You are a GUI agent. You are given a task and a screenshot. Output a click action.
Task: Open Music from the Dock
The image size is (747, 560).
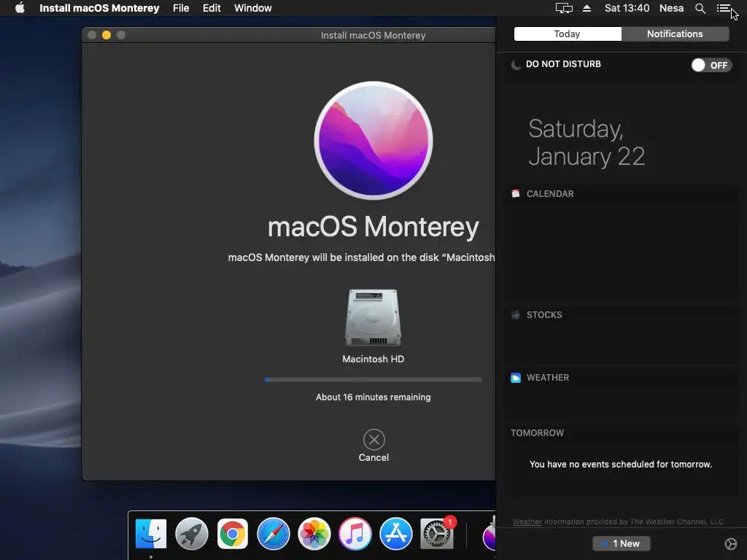(x=355, y=534)
